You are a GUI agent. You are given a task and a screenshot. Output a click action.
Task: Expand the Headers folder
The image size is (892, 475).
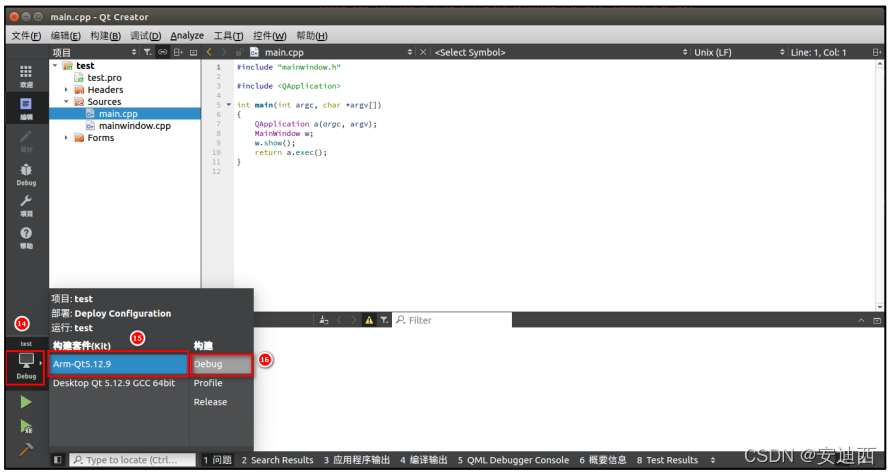click(x=66, y=89)
